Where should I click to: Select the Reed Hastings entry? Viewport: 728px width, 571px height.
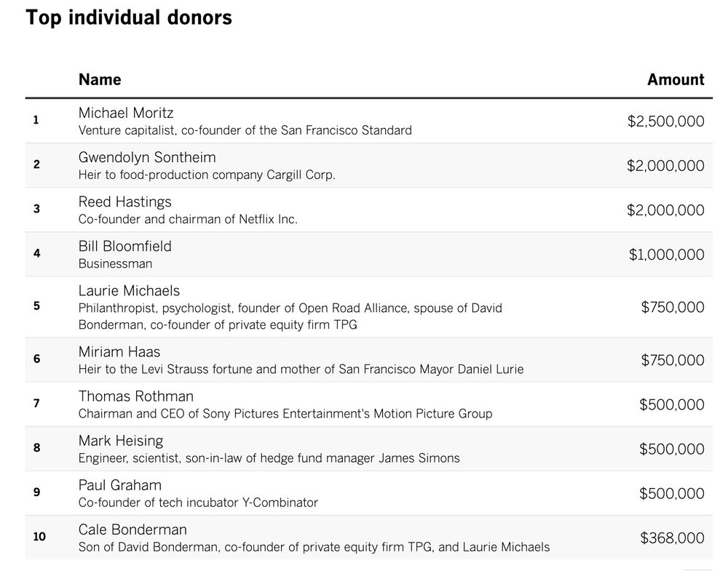coord(125,201)
